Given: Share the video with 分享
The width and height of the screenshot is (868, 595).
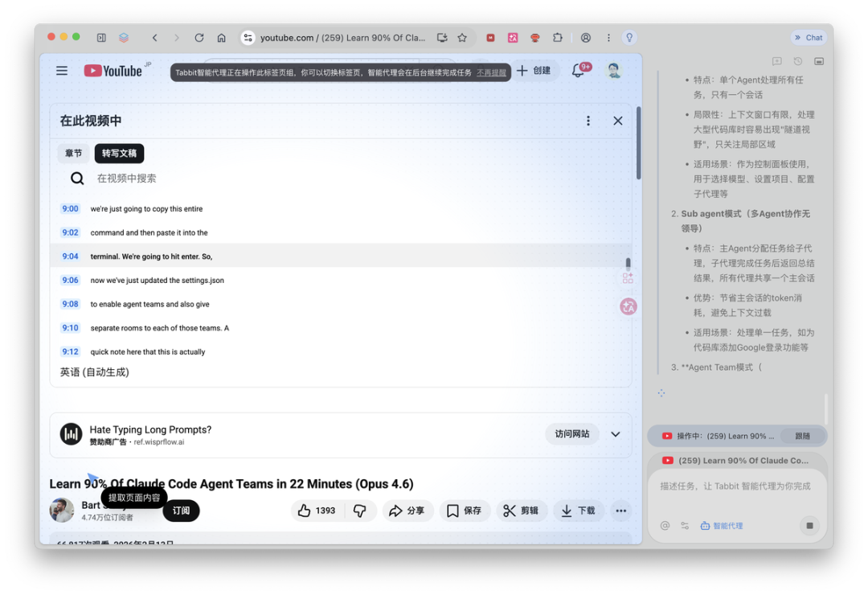Looking at the screenshot, I should tap(407, 511).
